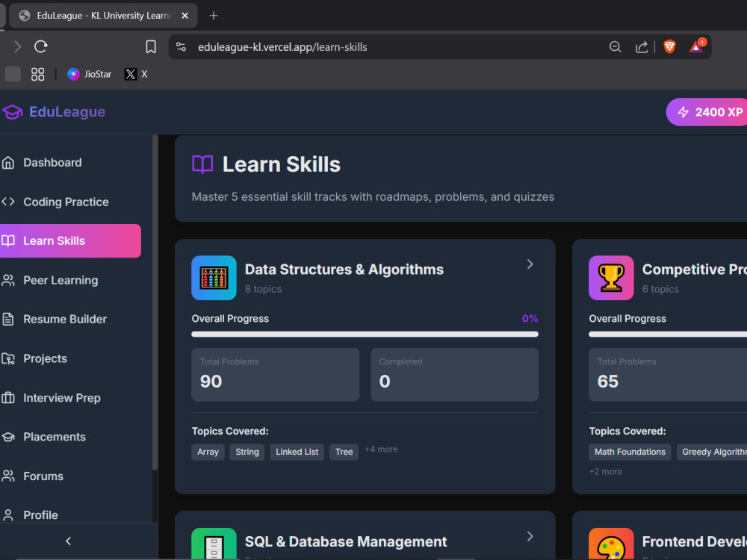The height and width of the screenshot is (560, 747).
Task: Open the SQL & Database Management course title
Action: (x=346, y=542)
